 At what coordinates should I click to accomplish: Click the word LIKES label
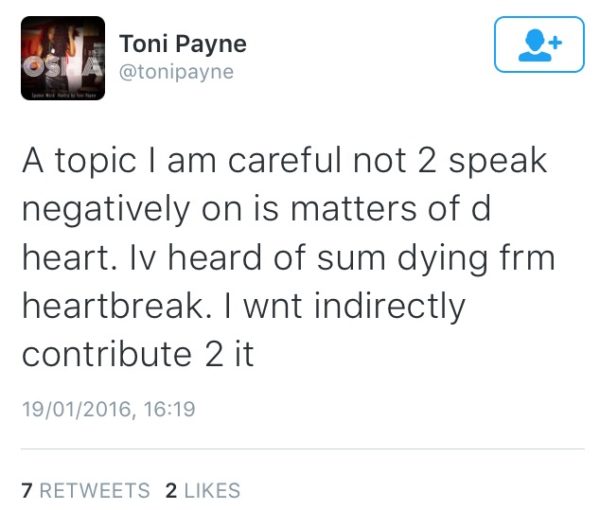pos(212,490)
